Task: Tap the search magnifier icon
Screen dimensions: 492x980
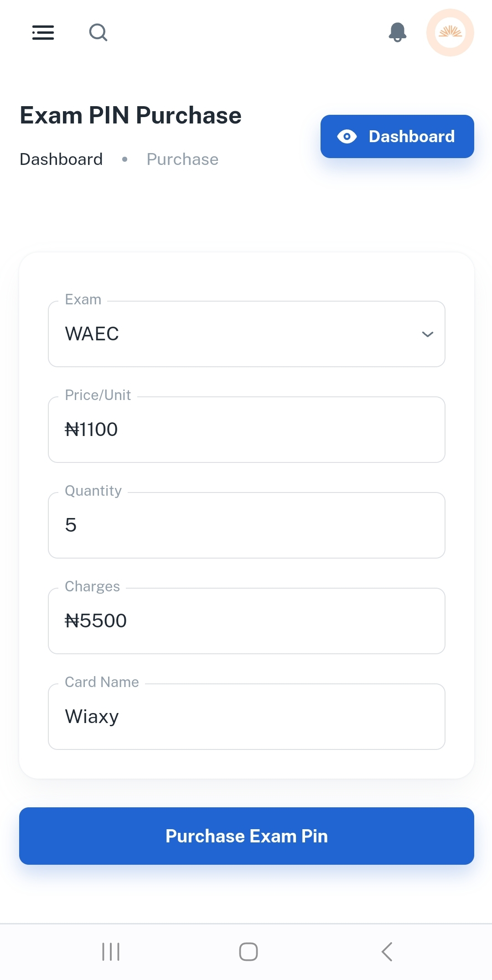Action: pos(98,32)
